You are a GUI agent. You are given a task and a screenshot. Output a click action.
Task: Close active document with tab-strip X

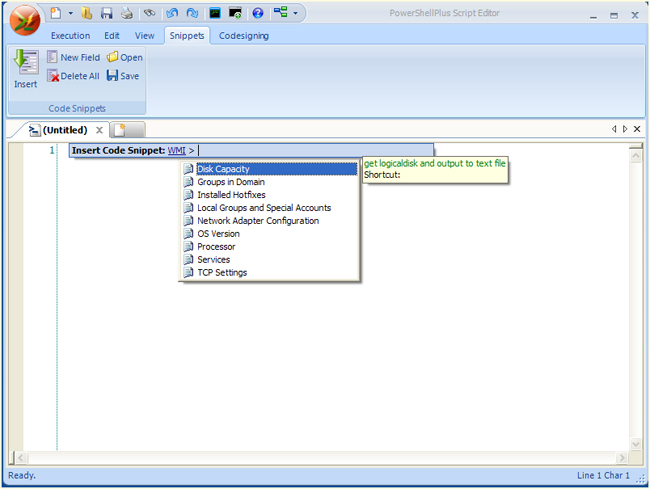pyautogui.click(x=637, y=129)
